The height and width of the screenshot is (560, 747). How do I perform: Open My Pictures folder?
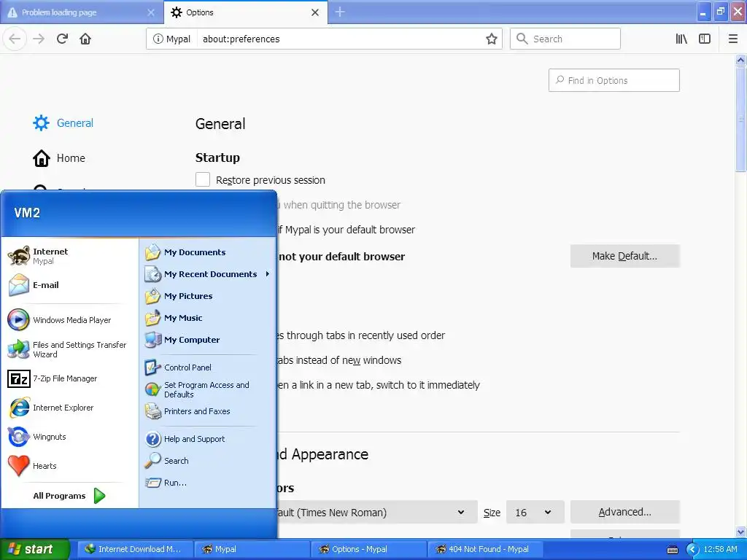point(208,296)
